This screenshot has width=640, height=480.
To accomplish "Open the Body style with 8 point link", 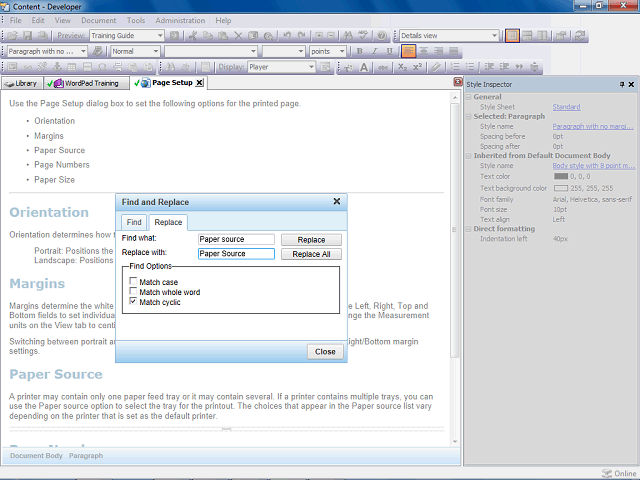I will point(593,166).
